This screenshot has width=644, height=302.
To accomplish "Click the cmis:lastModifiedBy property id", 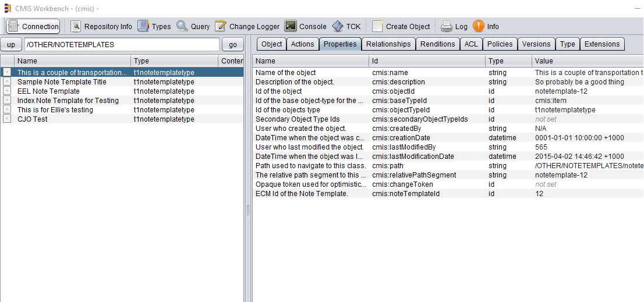I will 404,147.
